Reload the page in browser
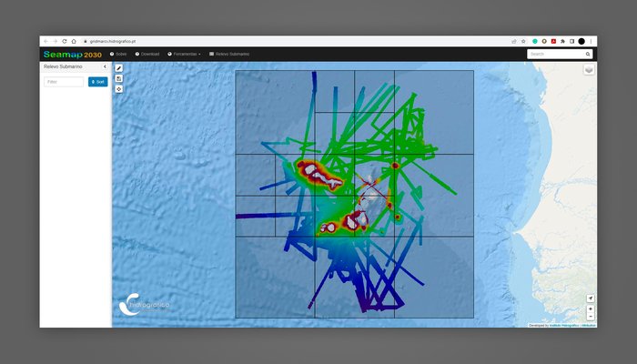This screenshot has height=364, width=637. (x=64, y=41)
